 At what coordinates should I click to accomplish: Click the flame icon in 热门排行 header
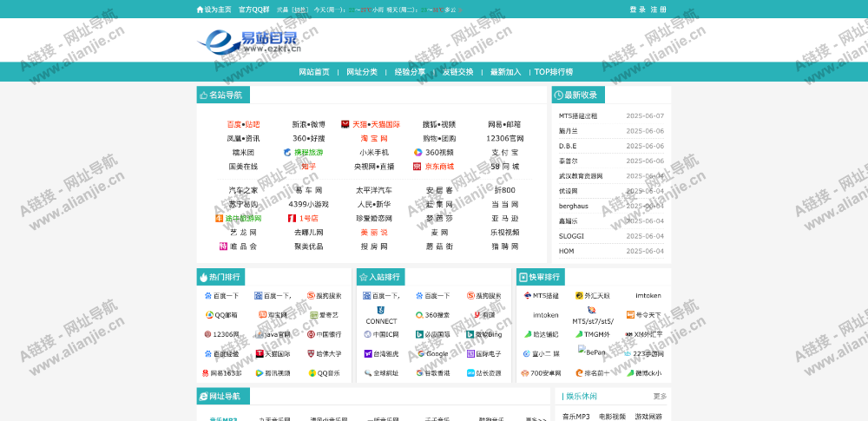(203, 278)
